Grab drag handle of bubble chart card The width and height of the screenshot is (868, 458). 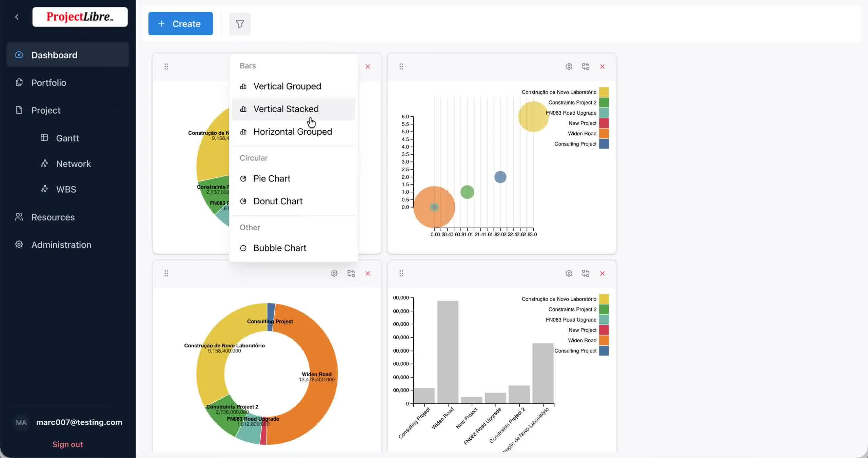401,66
